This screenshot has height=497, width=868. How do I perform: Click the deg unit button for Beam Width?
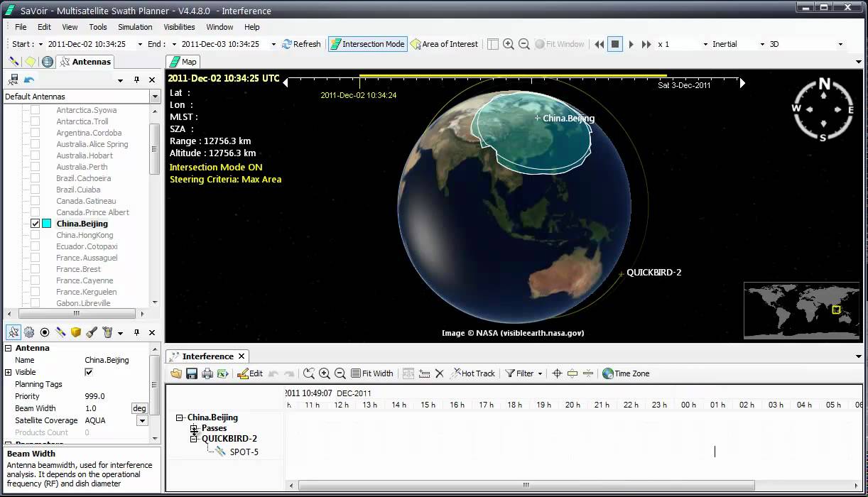[140, 408]
